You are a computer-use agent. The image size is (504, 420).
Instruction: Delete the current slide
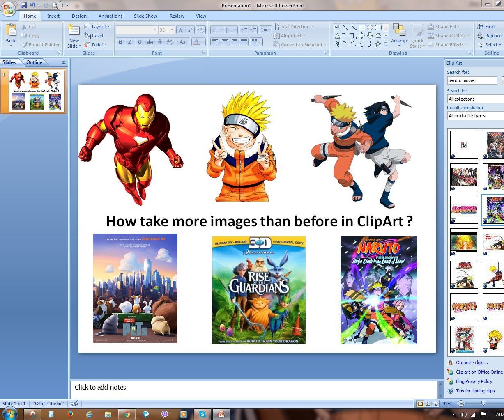95,45
